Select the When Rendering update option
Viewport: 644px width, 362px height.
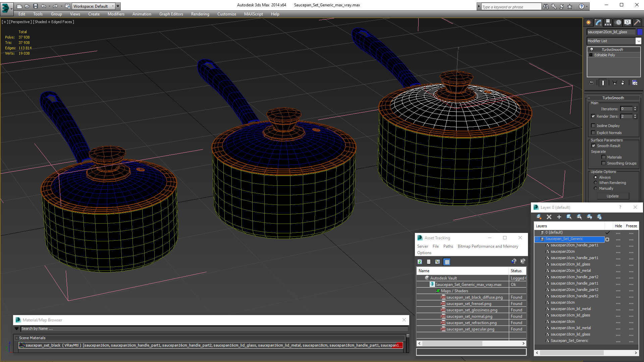pyautogui.click(x=595, y=183)
